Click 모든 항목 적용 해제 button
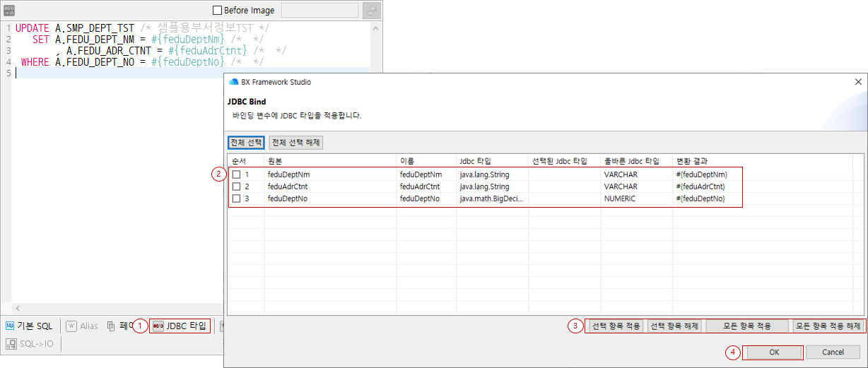The width and height of the screenshot is (868, 368). tap(828, 326)
